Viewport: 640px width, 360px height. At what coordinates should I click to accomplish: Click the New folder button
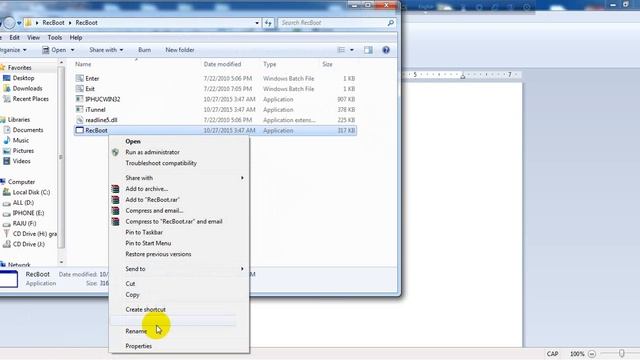coord(180,50)
